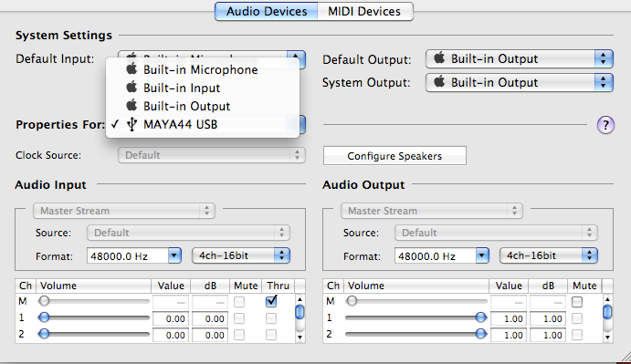Open the Audio Output Master Stream dropdown
631x364 pixels.
coord(431,211)
